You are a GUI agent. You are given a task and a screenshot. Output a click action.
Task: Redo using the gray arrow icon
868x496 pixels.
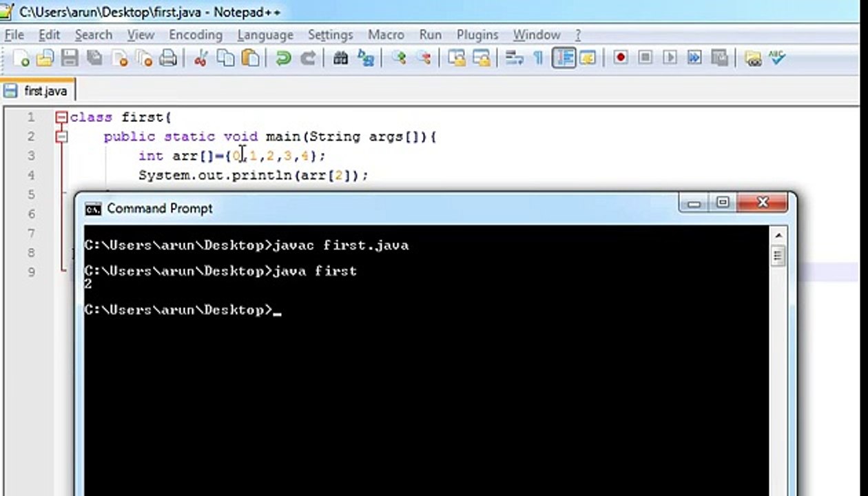coord(308,59)
